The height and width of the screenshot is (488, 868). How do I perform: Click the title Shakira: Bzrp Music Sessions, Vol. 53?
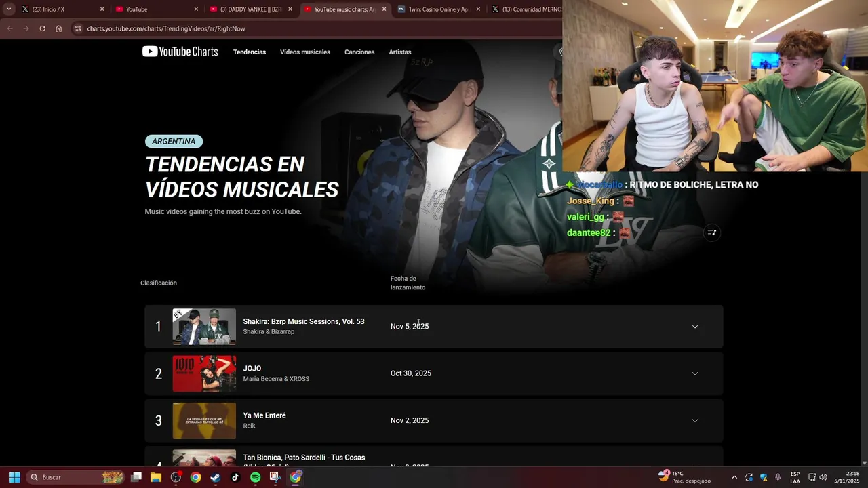pos(304,321)
